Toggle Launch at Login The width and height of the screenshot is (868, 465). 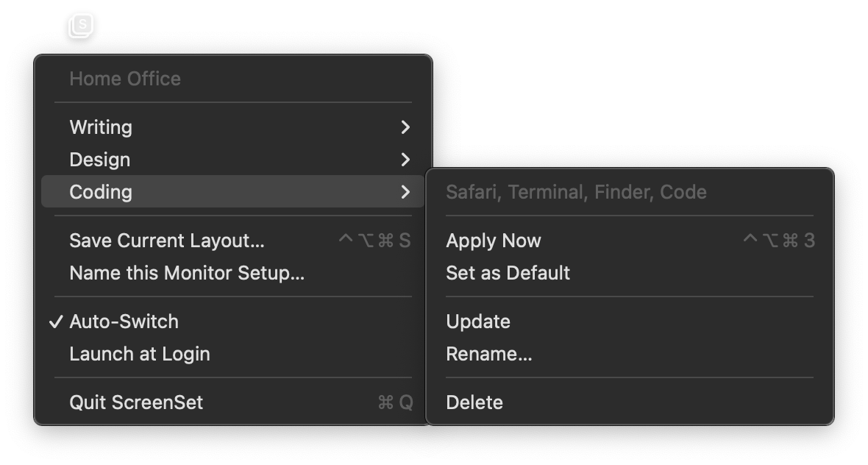click(x=233, y=353)
